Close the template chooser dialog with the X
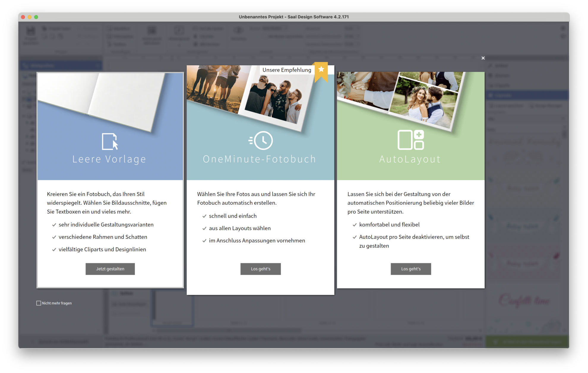 click(x=483, y=58)
